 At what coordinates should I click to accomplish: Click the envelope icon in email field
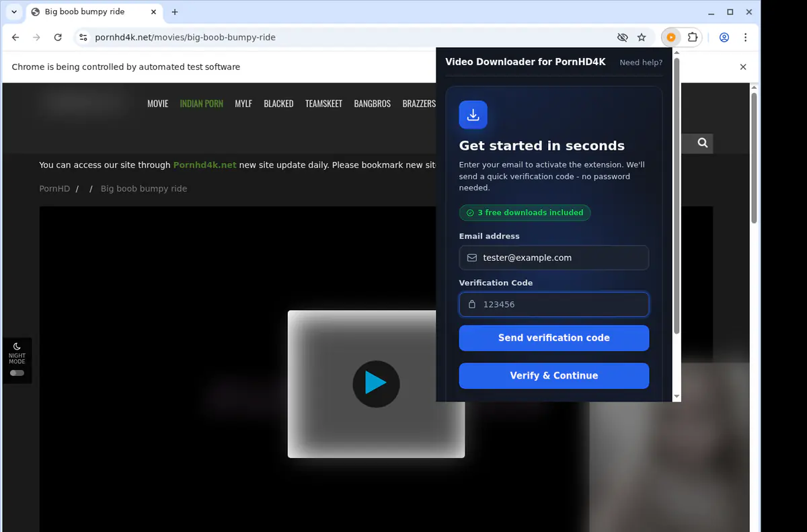coord(471,258)
